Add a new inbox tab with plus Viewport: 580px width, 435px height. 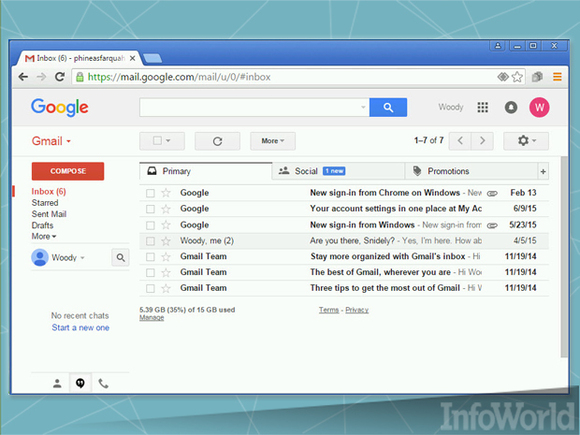(x=543, y=171)
